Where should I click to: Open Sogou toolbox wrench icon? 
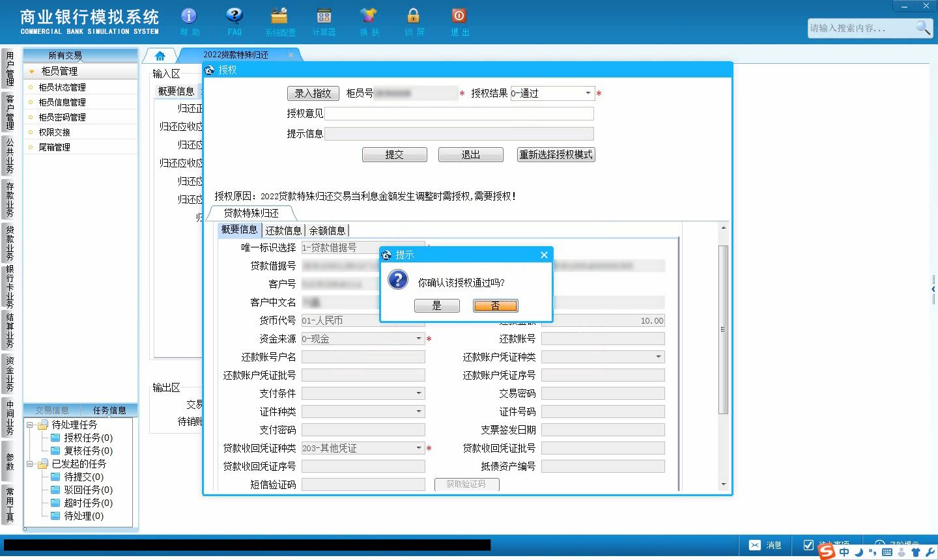[x=930, y=552]
